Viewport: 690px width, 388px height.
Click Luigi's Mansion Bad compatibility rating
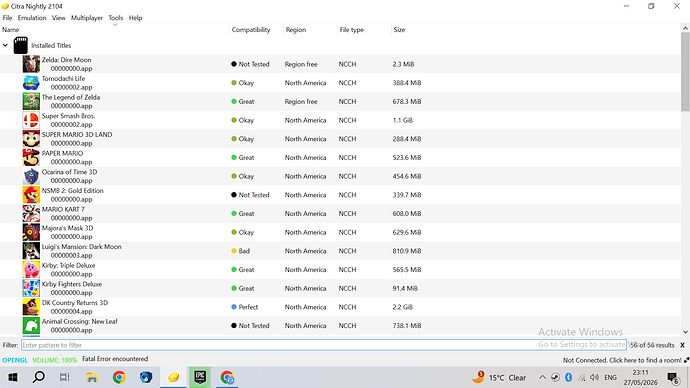[240, 251]
